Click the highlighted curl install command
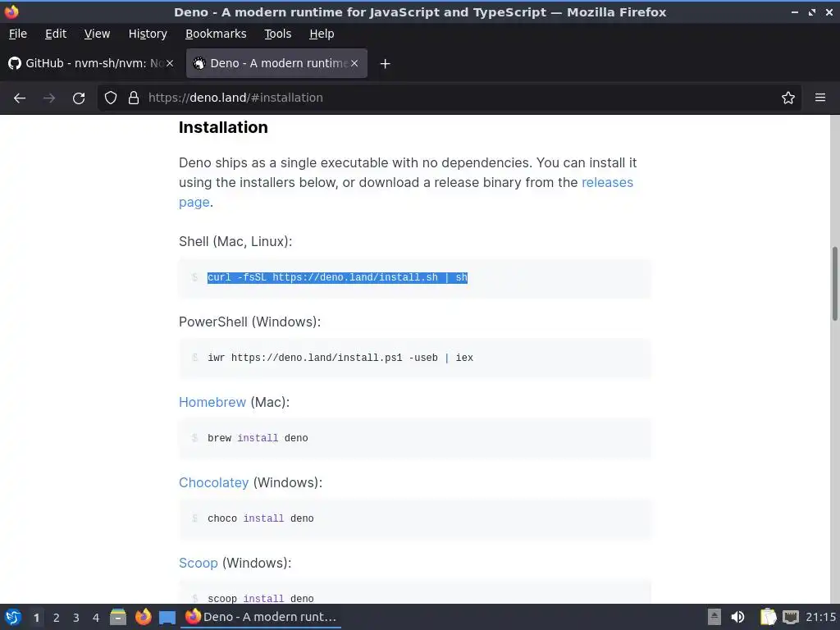Viewport: 840px width, 630px height. 337,277
